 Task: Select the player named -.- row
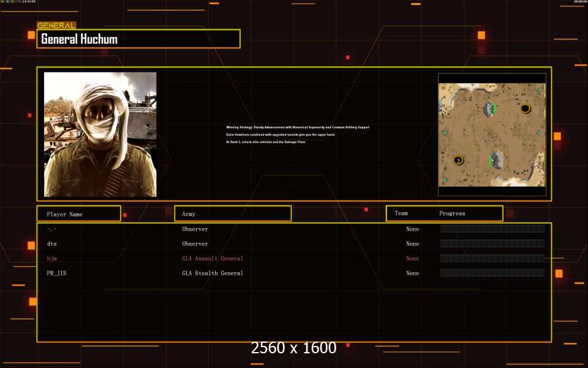[51, 229]
